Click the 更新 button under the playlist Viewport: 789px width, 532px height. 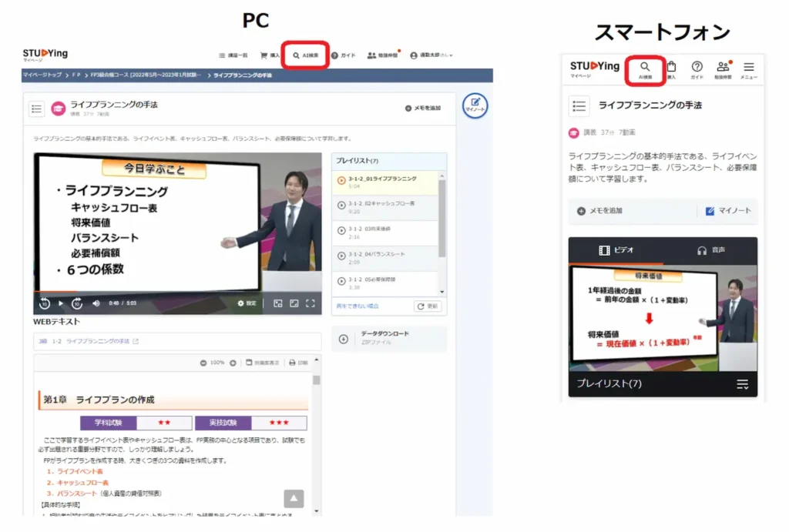pos(428,306)
